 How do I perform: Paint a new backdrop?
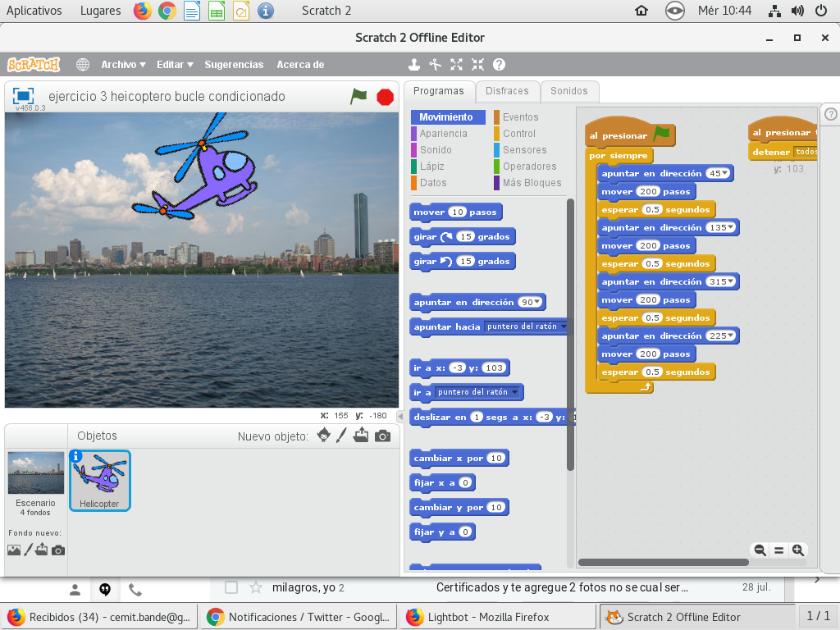(29, 550)
